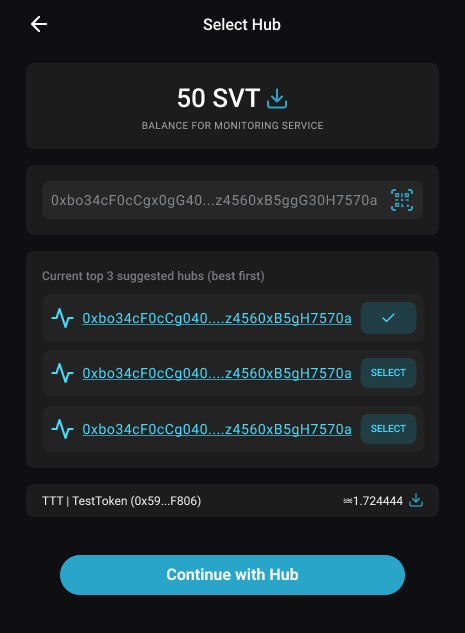The image size is (465, 633).
Task: Select the second suggested hub
Action: 388,373
